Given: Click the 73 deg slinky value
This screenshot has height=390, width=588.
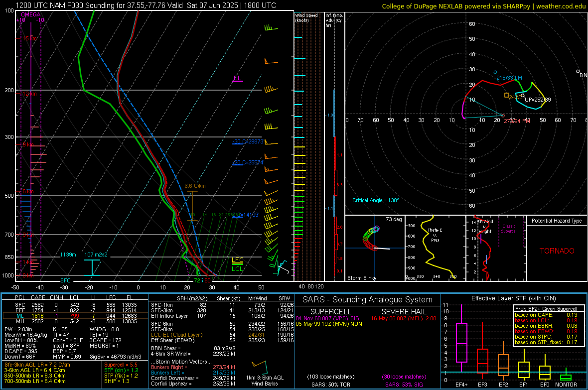Looking at the screenshot, I should (394, 219).
